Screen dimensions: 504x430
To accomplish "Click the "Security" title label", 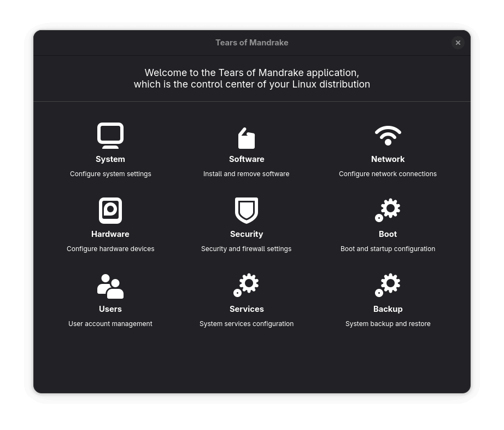I will [247, 234].
